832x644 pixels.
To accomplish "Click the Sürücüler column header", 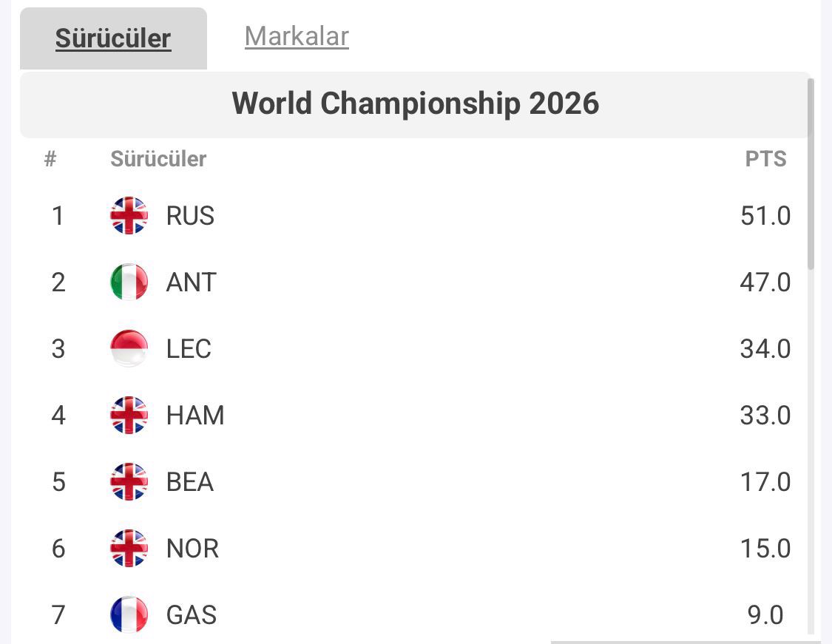I will click(158, 159).
